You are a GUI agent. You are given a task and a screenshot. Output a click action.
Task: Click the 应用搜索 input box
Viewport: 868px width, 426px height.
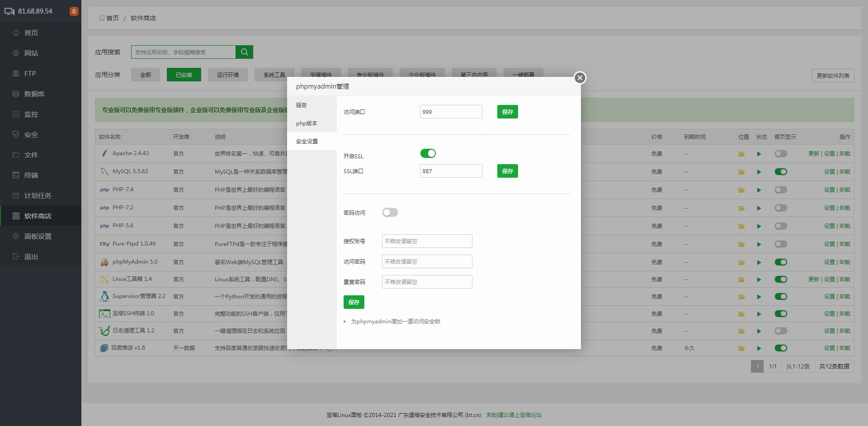tap(184, 52)
